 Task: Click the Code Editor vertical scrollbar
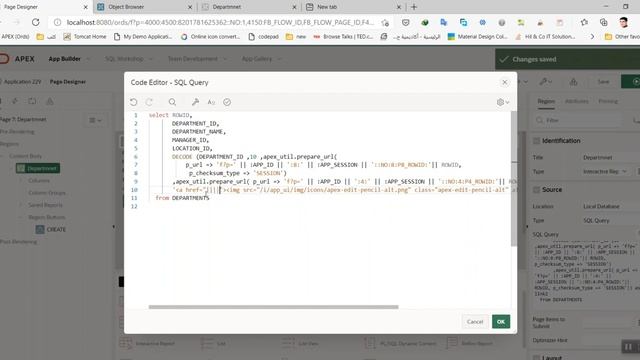[513, 178]
